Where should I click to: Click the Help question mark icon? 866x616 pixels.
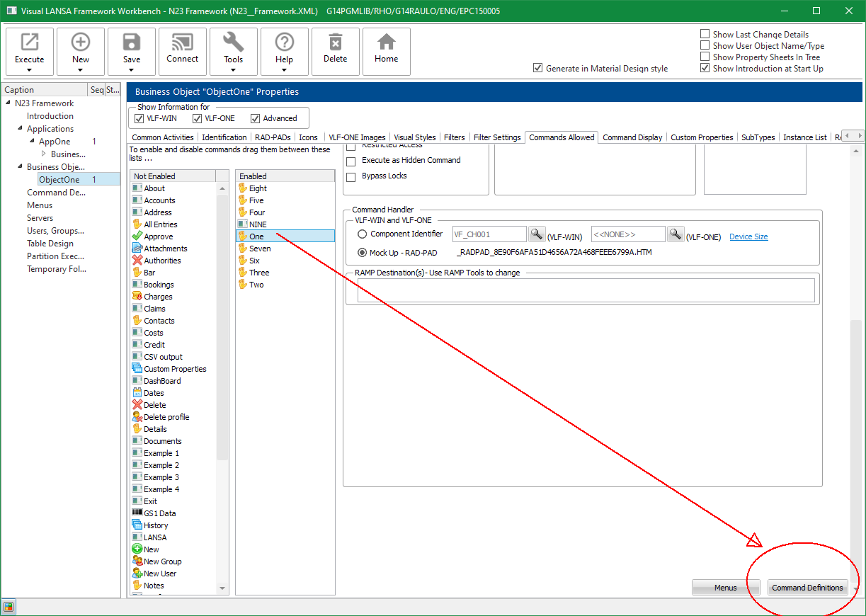pyautogui.click(x=285, y=42)
